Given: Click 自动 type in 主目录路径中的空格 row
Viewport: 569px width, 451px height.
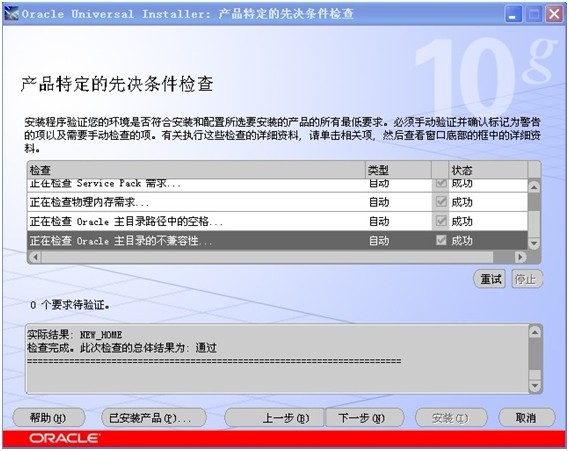Looking at the screenshot, I should click(379, 221).
